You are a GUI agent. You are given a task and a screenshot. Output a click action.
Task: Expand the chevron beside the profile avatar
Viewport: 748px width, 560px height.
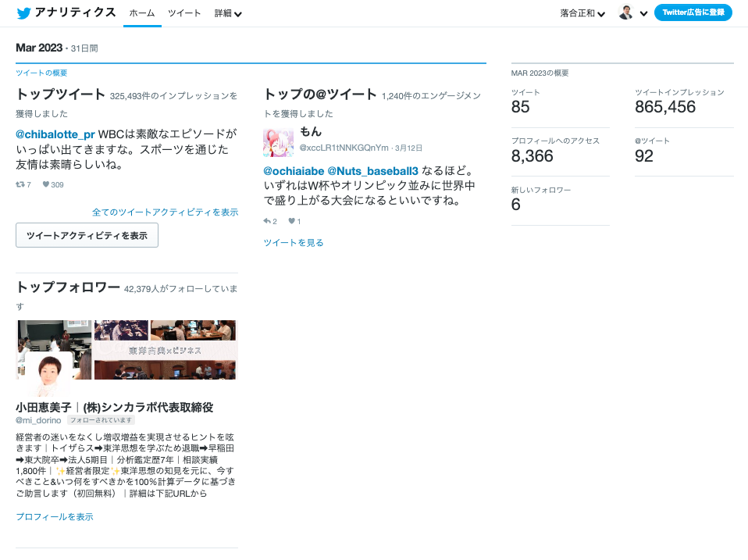pos(643,13)
